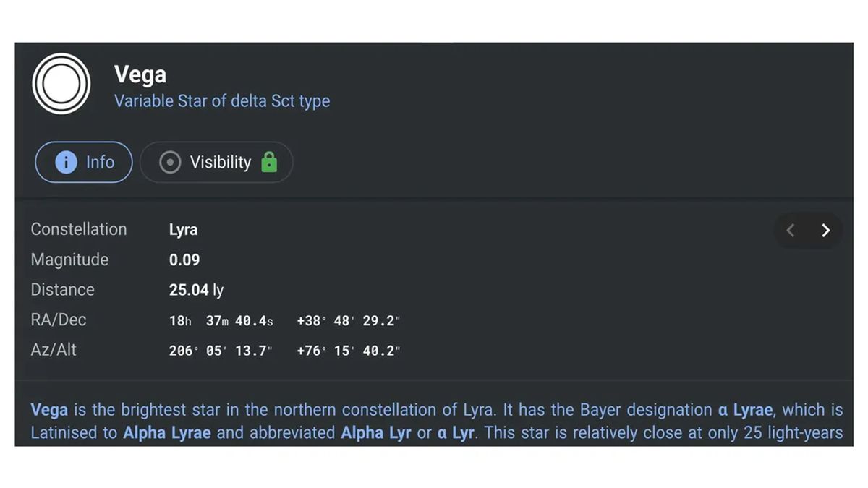This screenshot has height=488, width=868.
Task: Follow the Alpha Lyr link
Action: [376, 434]
